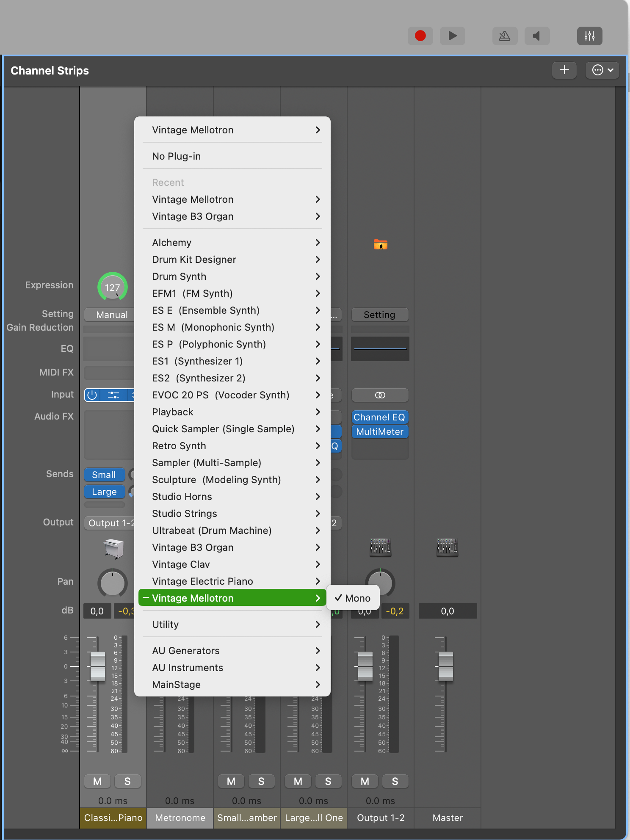Select the Metronome strip name label

point(180,818)
